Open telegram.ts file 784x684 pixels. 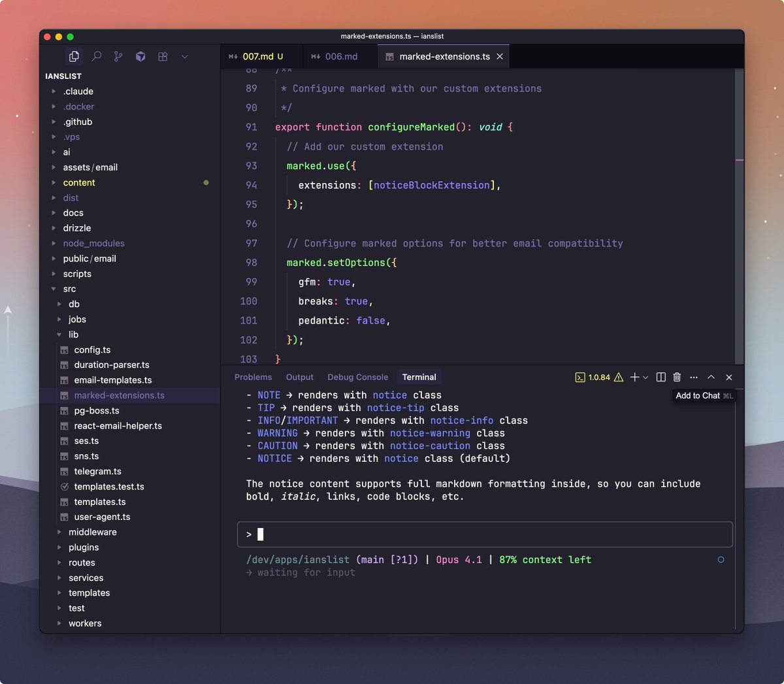129,472
